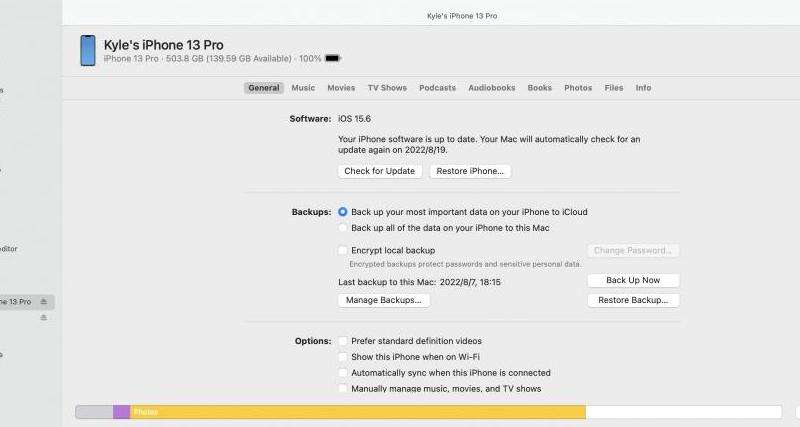Screen dimensions: 800x427
Task: Click the yellow Photos storage bar segment
Action: [358, 412]
